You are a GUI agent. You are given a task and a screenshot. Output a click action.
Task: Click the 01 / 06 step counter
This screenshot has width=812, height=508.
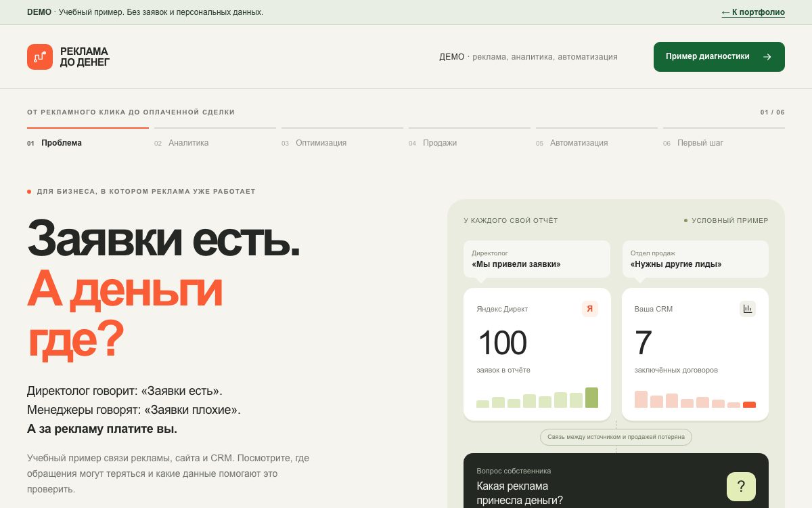click(773, 112)
